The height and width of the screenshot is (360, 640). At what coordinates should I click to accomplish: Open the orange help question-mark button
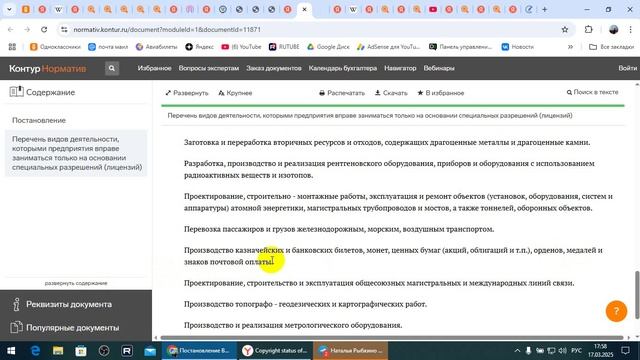[616, 311]
